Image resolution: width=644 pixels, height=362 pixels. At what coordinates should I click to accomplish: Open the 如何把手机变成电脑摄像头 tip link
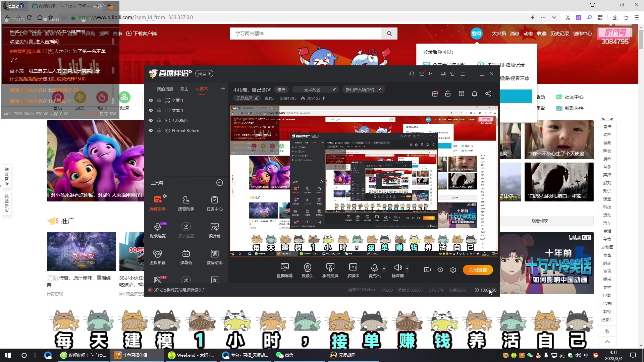179,290
